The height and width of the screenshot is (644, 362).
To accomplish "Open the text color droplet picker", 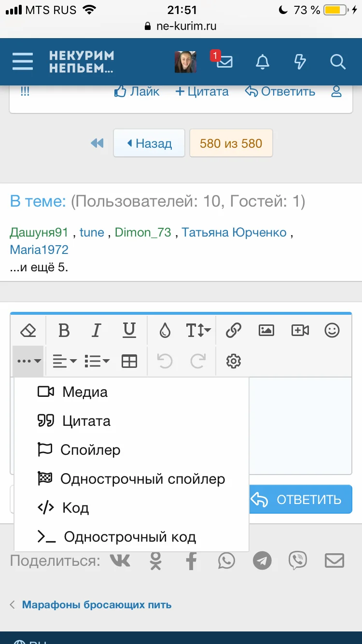I will [x=165, y=331].
